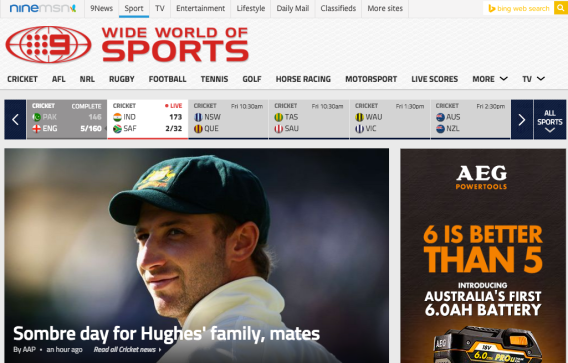Expand the TV dropdown in sports nav
The image size is (568, 363).
click(x=534, y=79)
